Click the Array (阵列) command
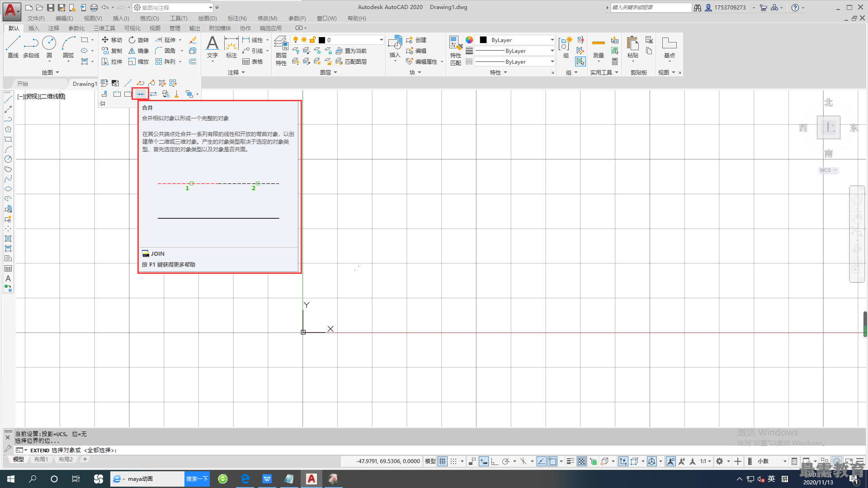 [x=165, y=61]
